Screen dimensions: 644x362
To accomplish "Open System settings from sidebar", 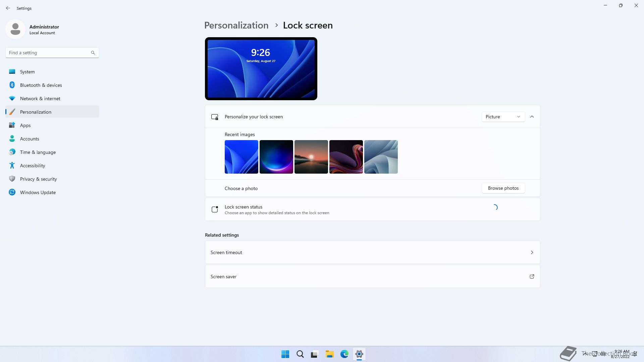I will pyautogui.click(x=27, y=72).
